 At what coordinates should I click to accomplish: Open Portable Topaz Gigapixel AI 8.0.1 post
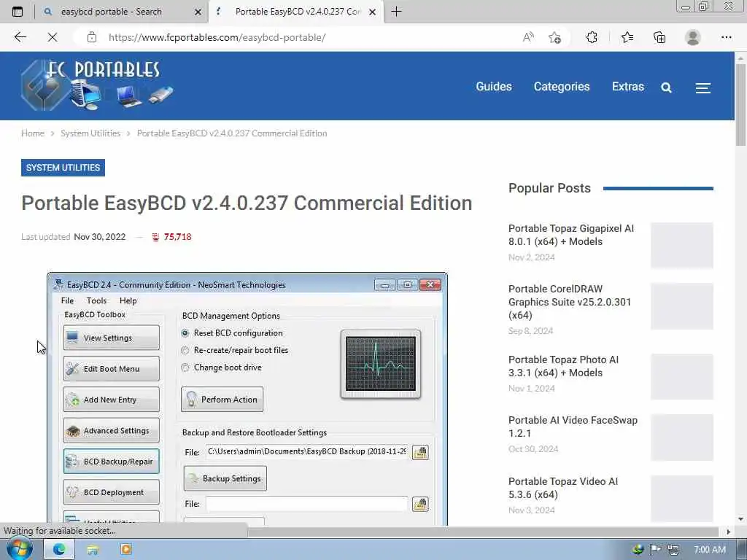pyautogui.click(x=571, y=235)
